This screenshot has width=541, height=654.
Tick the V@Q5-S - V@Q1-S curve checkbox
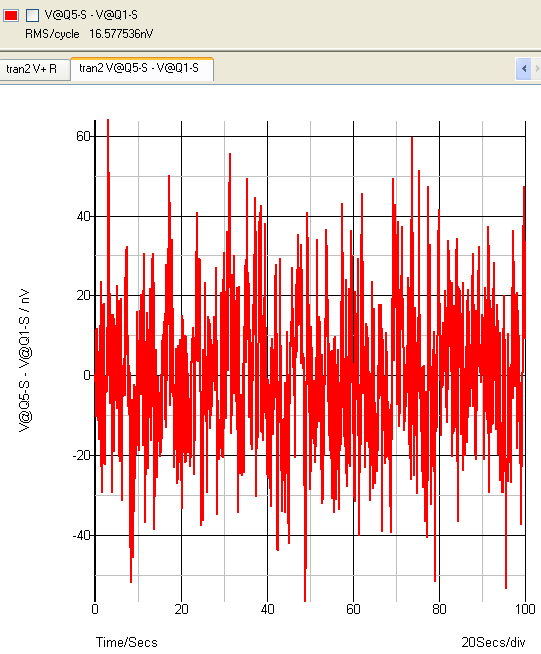coord(33,15)
